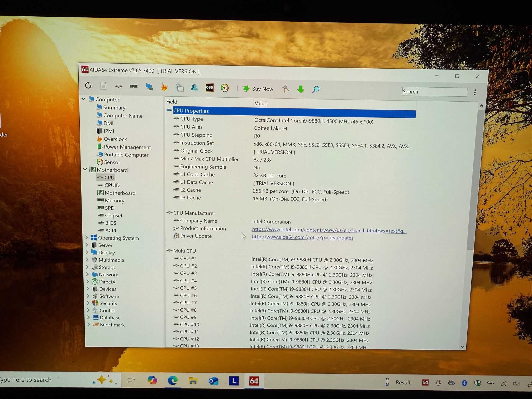Collapse the Computer tree node
The width and height of the screenshot is (532, 399).
click(83, 99)
